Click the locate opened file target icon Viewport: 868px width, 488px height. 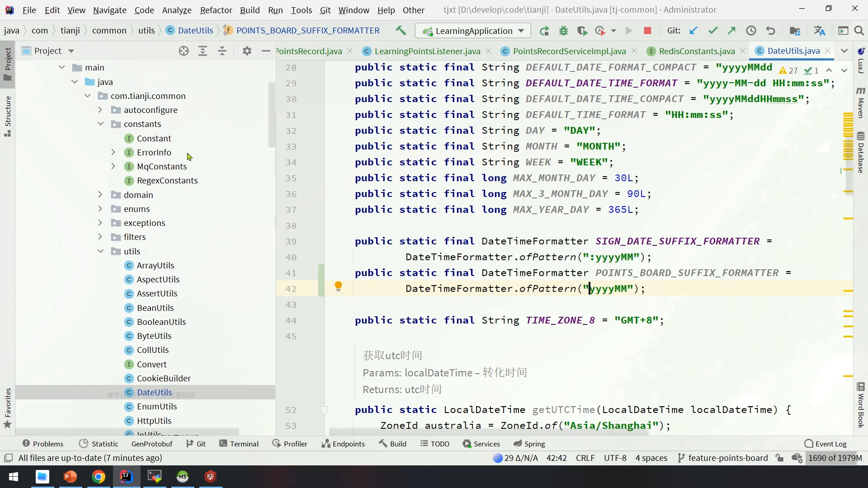click(x=184, y=51)
